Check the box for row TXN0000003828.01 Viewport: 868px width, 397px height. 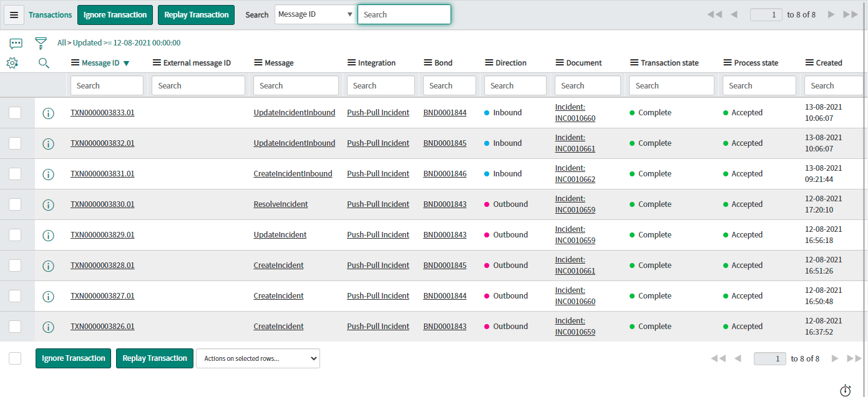pyautogui.click(x=15, y=265)
